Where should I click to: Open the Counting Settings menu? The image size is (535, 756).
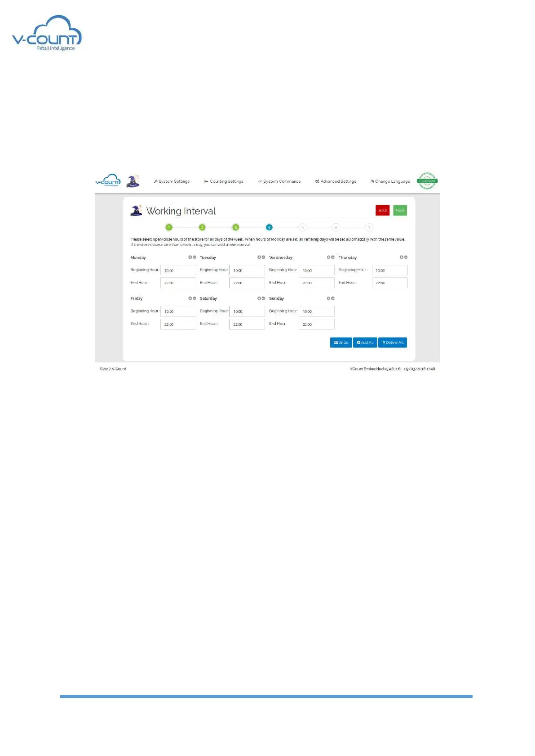[x=224, y=181]
